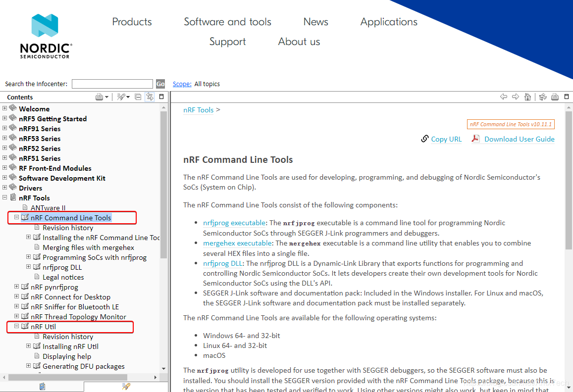Expand the Software Development Kit node
This screenshot has width=573, height=392.
[x=4, y=177]
